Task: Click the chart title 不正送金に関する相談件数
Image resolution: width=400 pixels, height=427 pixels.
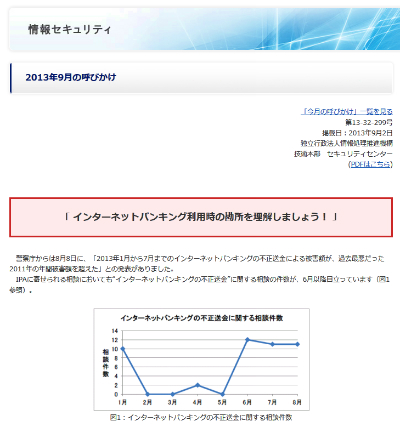Action: 202,318
